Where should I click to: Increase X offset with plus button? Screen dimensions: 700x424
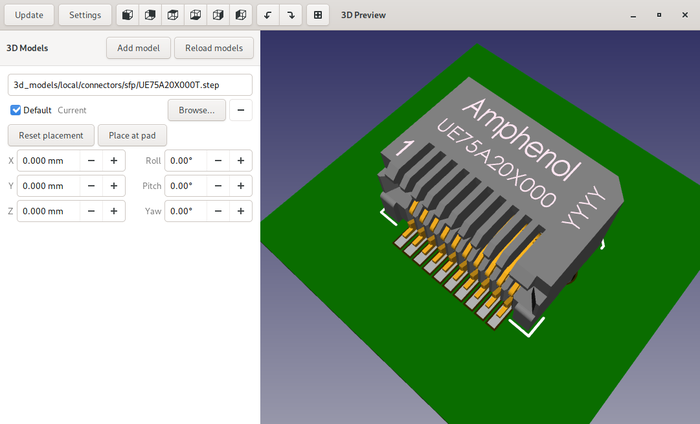tap(114, 160)
